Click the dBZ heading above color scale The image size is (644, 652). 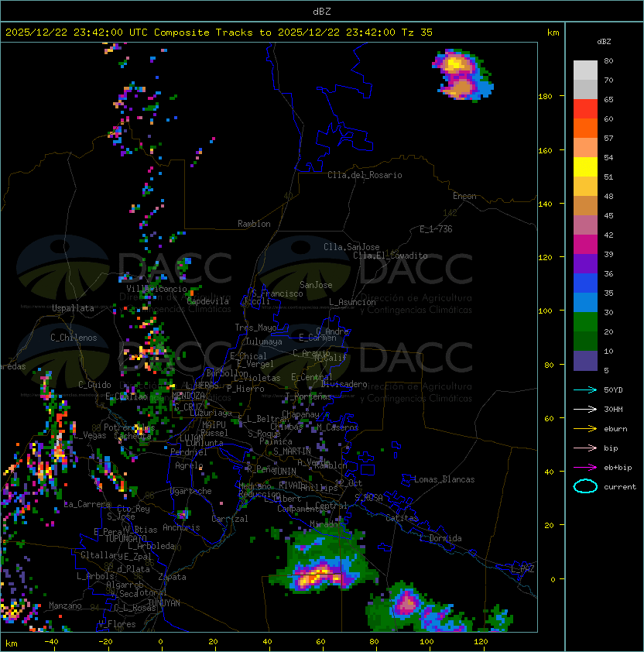(604, 42)
